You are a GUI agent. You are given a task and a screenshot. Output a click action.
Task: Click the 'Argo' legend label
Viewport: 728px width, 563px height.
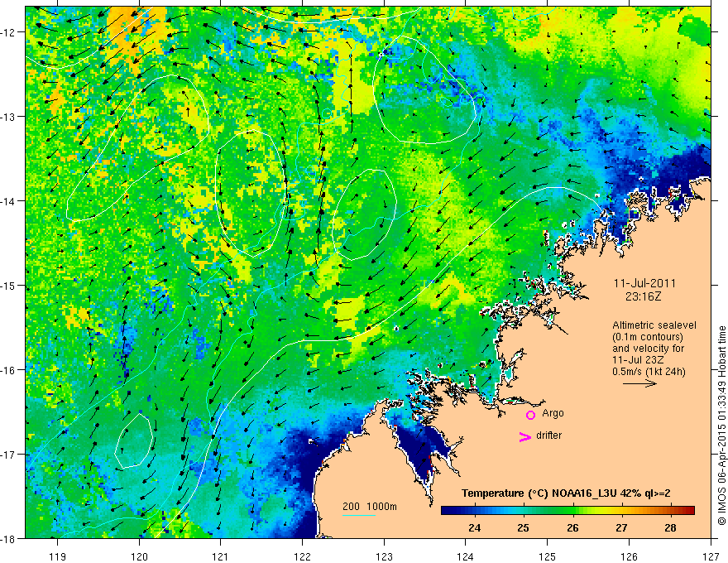553,413
